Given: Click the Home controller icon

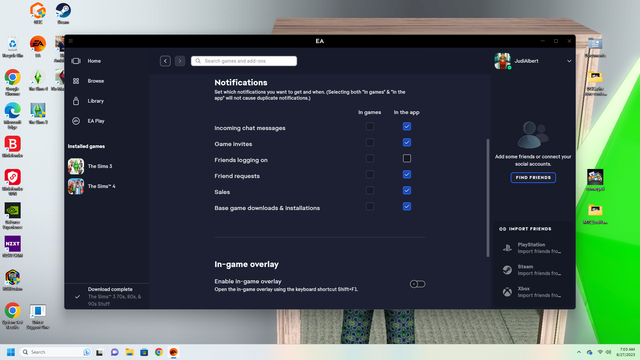Looking at the screenshot, I should pos(76,61).
